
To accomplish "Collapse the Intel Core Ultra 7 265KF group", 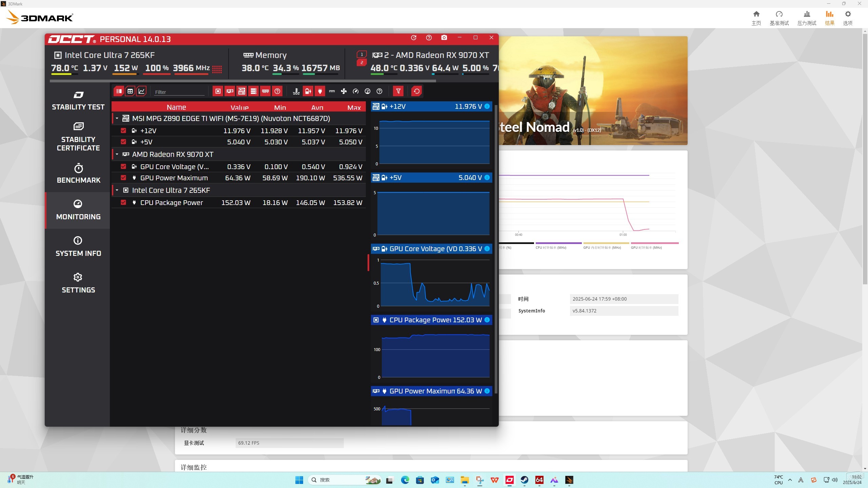I will [117, 190].
